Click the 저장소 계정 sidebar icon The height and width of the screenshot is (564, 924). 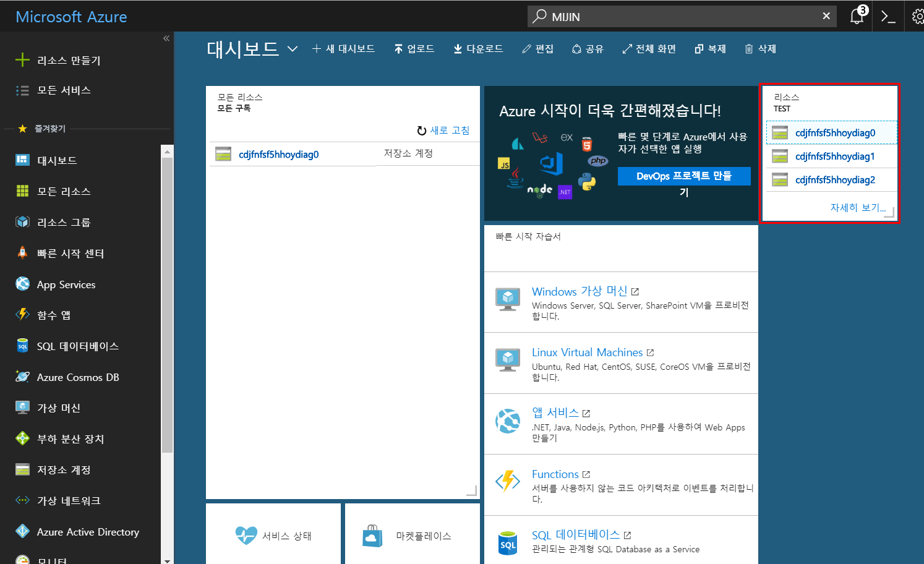22,469
